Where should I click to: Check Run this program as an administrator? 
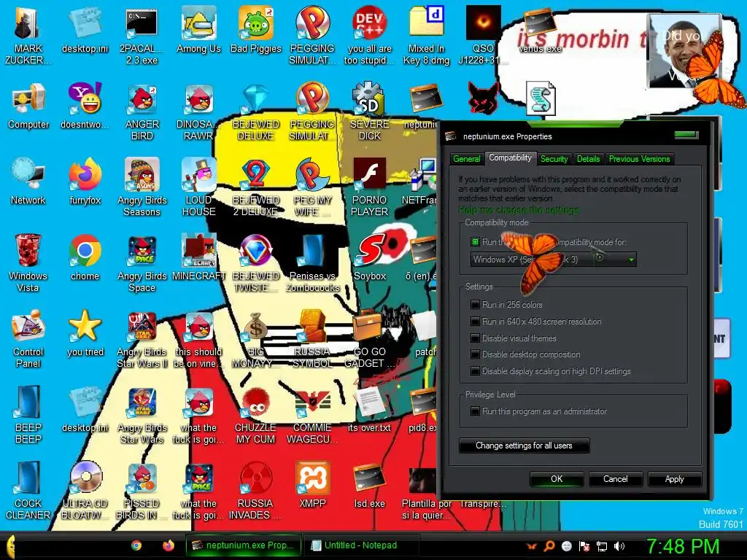[x=475, y=411]
